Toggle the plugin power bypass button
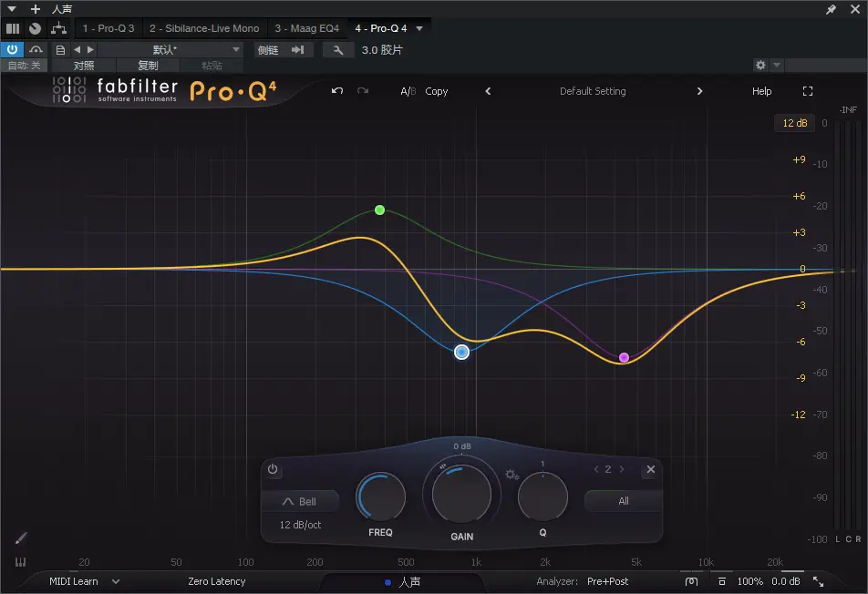Viewport: 868px width, 594px height. [12, 49]
